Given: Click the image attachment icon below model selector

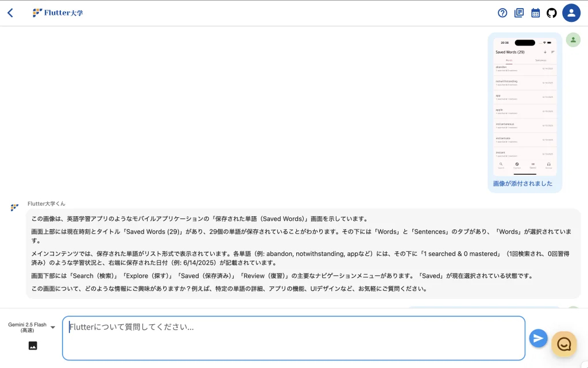Looking at the screenshot, I should click(33, 346).
